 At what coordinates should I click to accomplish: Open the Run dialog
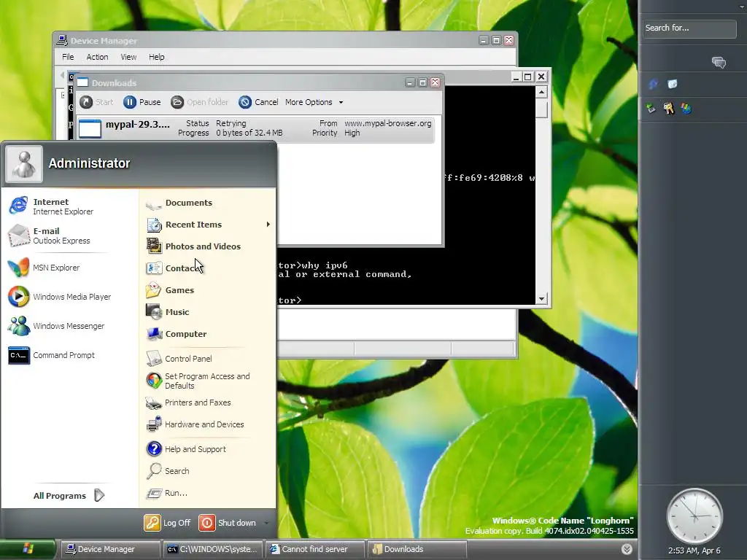[x=167, y=493]
